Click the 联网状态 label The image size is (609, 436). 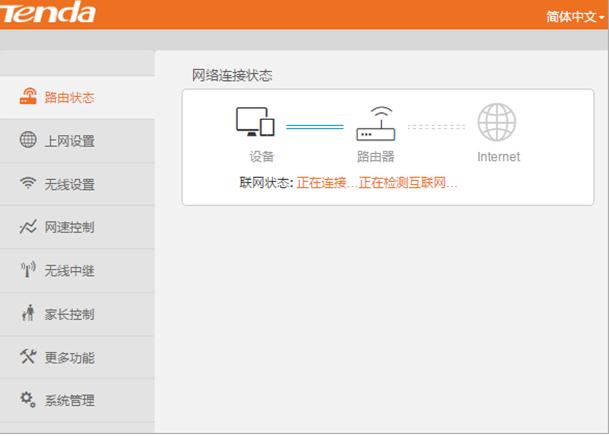pyautogui.click(x=266, y=182)
